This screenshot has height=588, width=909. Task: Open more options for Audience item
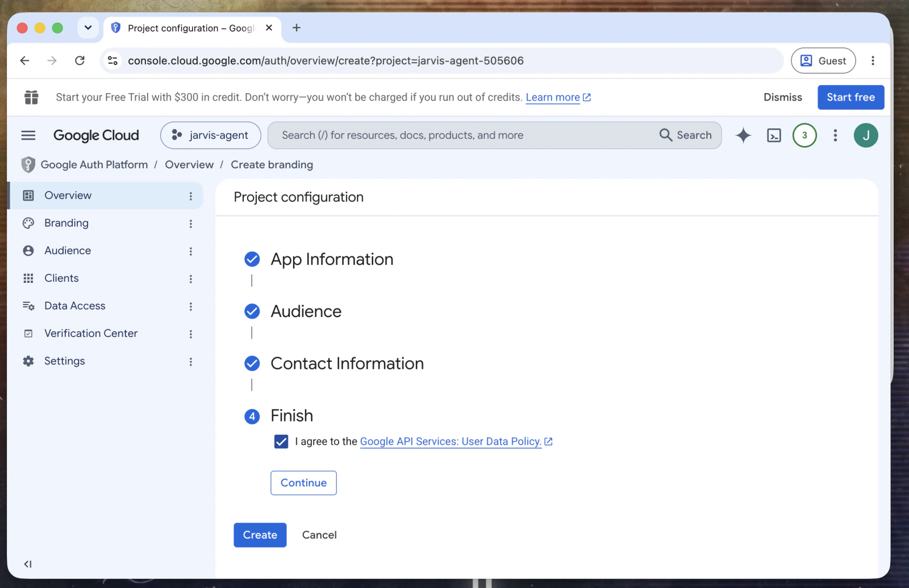[191, 251]
